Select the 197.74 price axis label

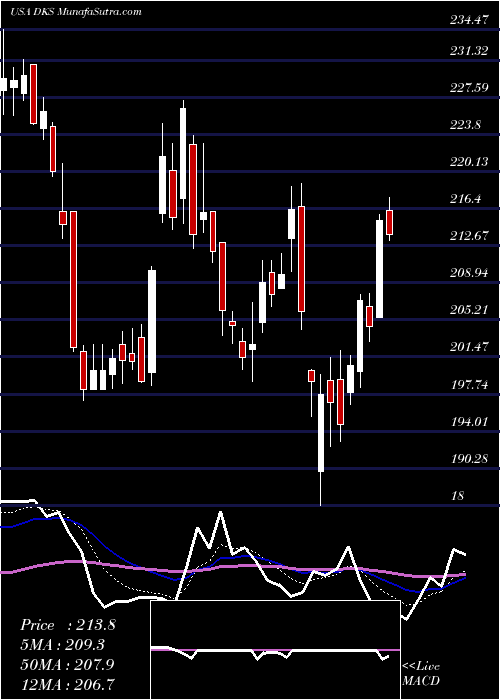(468, 384)
